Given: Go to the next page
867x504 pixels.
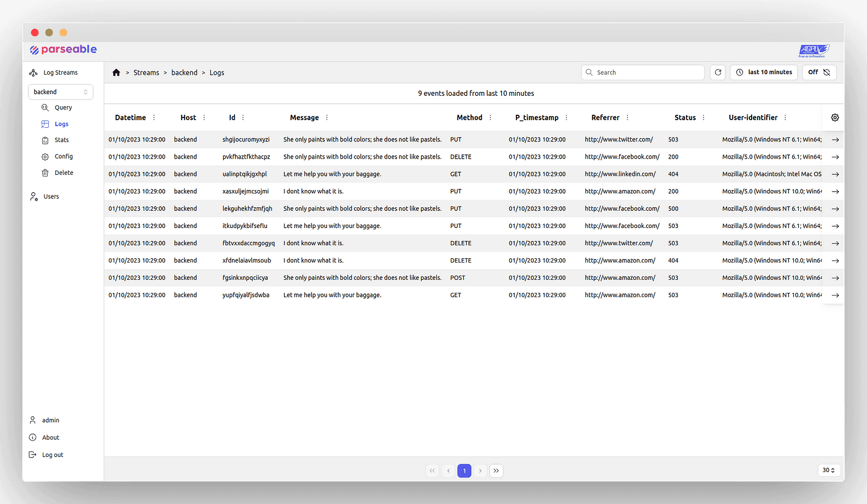Looking at the screenshot, I should (480, 471).
